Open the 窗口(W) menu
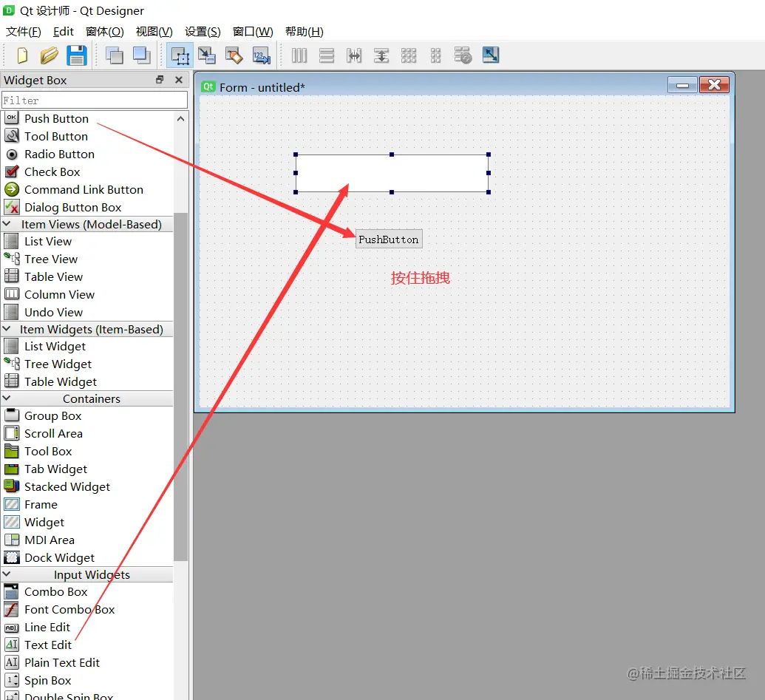This screenshot has width=765, height=700. point(253,32)
